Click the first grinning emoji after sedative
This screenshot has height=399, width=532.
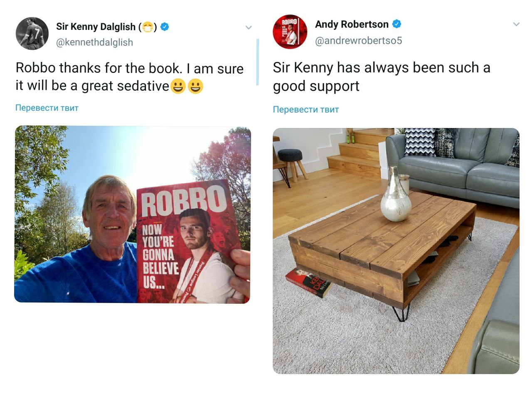click(x=178, y=86)
